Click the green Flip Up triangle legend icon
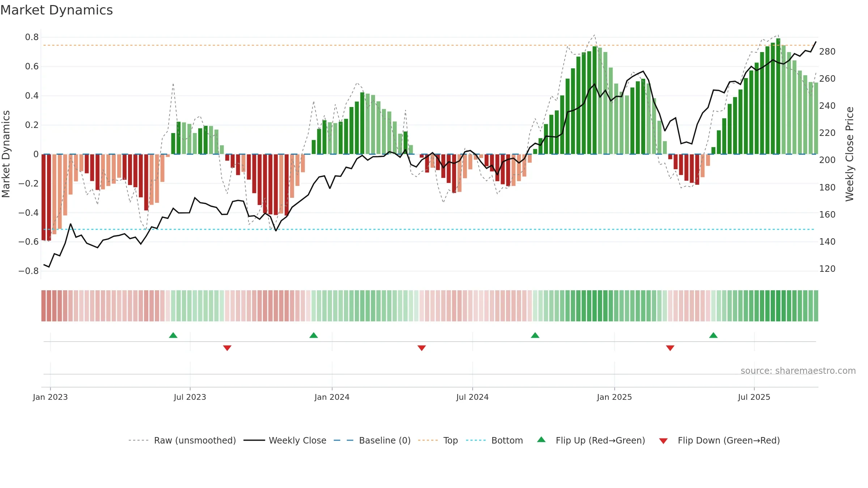This screenshot has width=868, height=488. [541, 440]
